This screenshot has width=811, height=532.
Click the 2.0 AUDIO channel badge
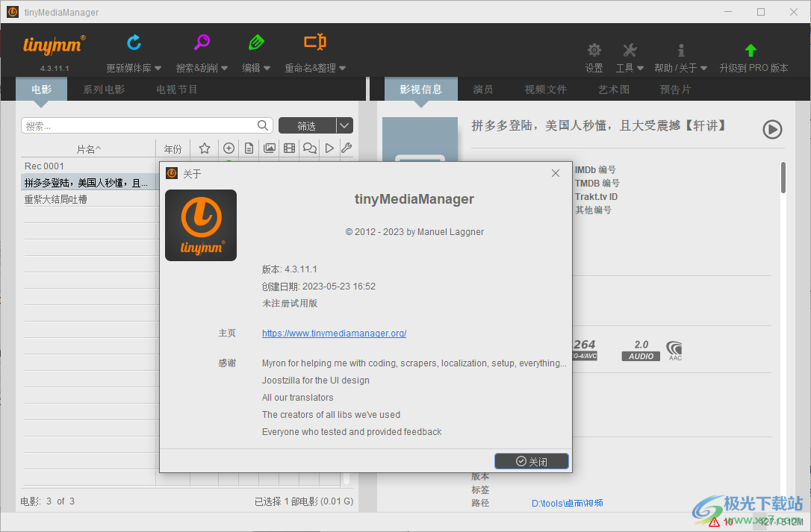tap(641, 350)
